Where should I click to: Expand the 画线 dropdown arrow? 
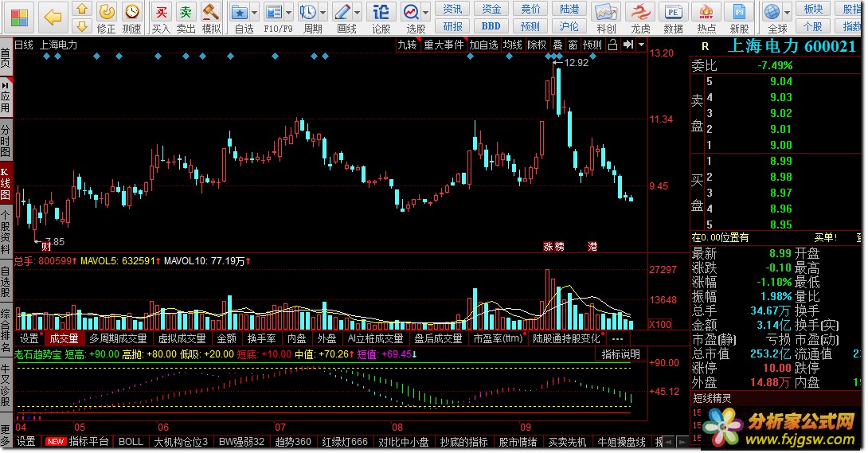pyautogui.click(x=358, y=12)
